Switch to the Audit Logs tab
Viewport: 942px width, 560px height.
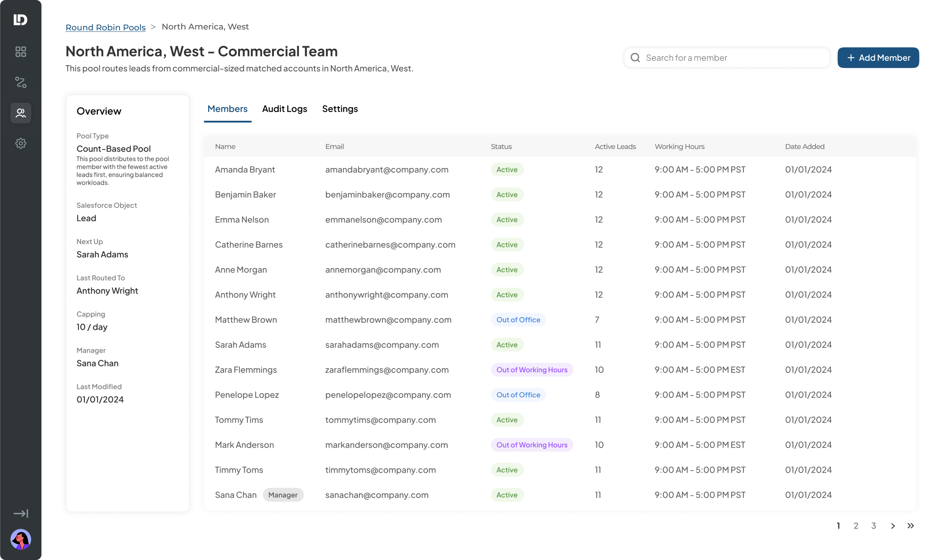(284, 109)
